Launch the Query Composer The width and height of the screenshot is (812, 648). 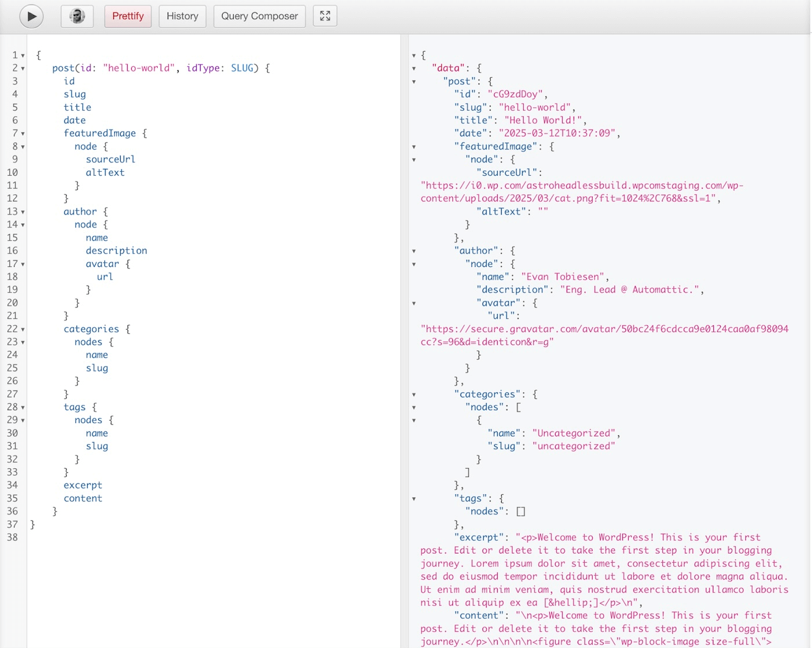259,16
